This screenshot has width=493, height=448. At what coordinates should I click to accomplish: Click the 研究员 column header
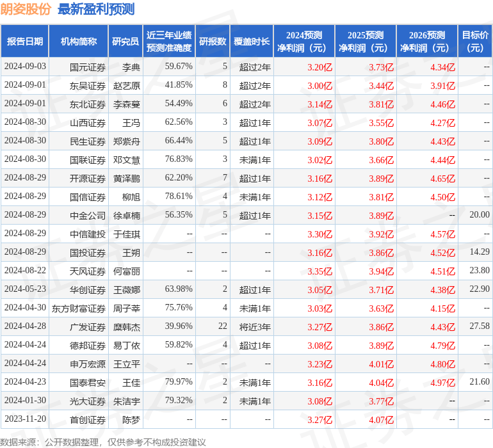[125, 41]
